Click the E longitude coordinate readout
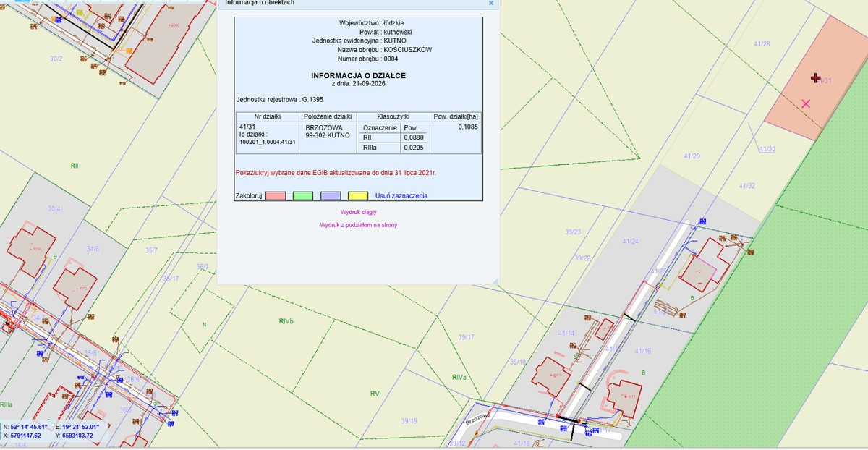Viewport: 868px width, 450px height. (x=79, y=427)
